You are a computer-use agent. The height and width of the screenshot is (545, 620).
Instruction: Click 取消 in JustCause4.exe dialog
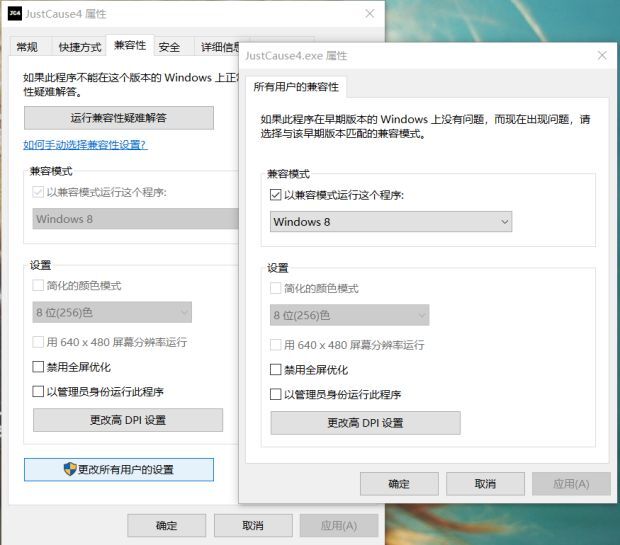coord(485,484)
